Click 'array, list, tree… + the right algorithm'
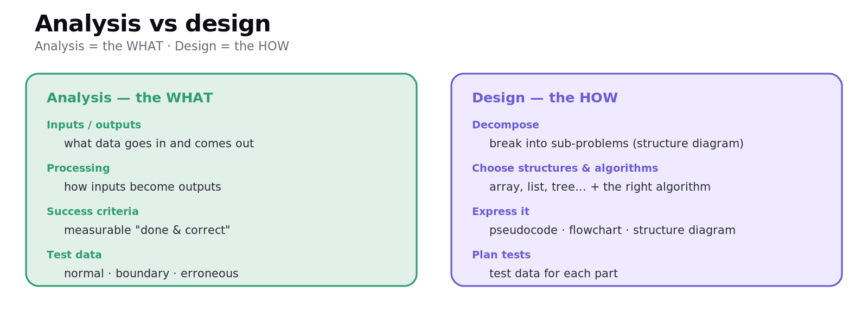The width and height of the screenshot is (868, 312). (600, 187)
